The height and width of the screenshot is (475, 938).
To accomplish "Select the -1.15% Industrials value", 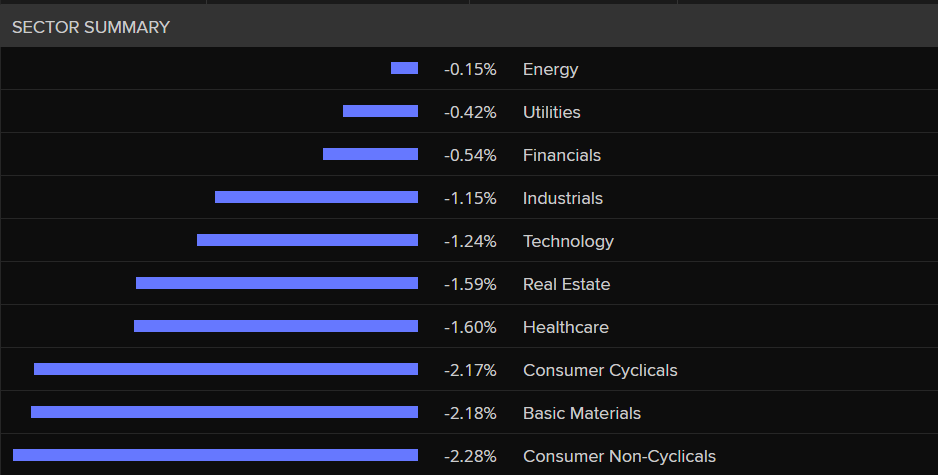I will tap(470, 198).
